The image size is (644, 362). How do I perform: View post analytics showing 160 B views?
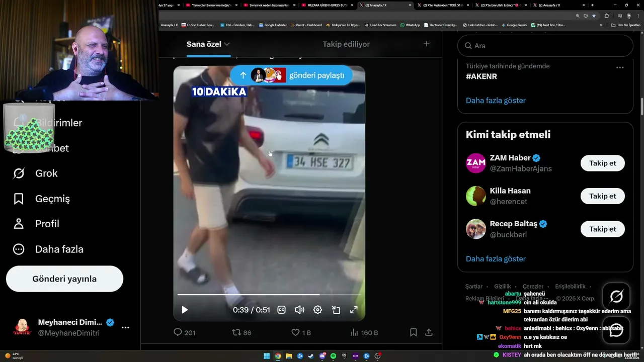click(x=364, y=332)
